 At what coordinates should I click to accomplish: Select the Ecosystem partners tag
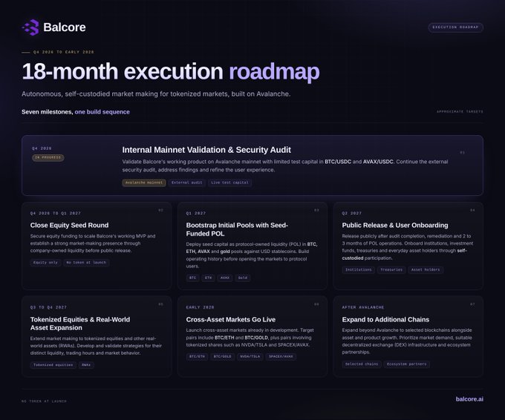click(407, 364)
